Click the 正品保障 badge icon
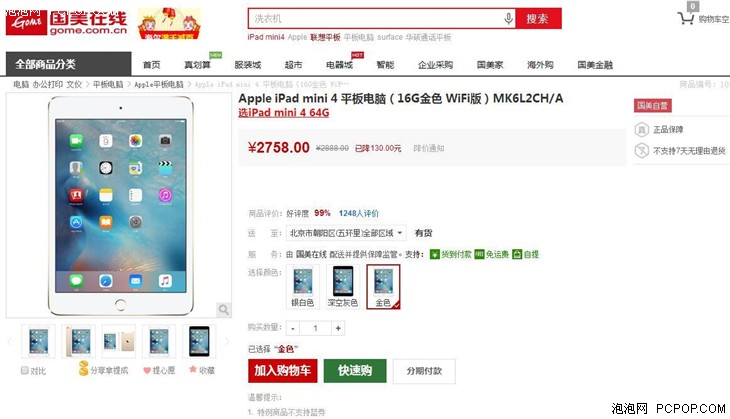The width and height of the screenshot is (730, 419). click(x=642, y=129)
